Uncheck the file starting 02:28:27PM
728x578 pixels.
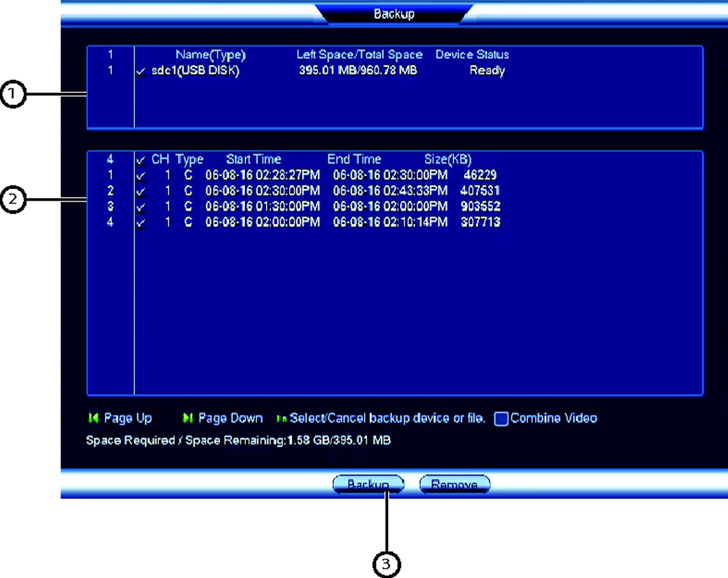coord(141,175)
